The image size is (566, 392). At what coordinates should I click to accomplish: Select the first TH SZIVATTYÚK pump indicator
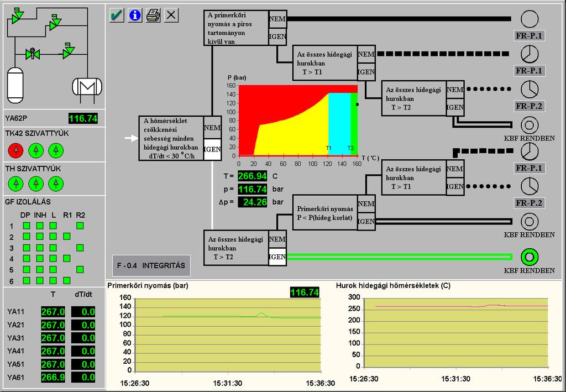click(15, 184)
